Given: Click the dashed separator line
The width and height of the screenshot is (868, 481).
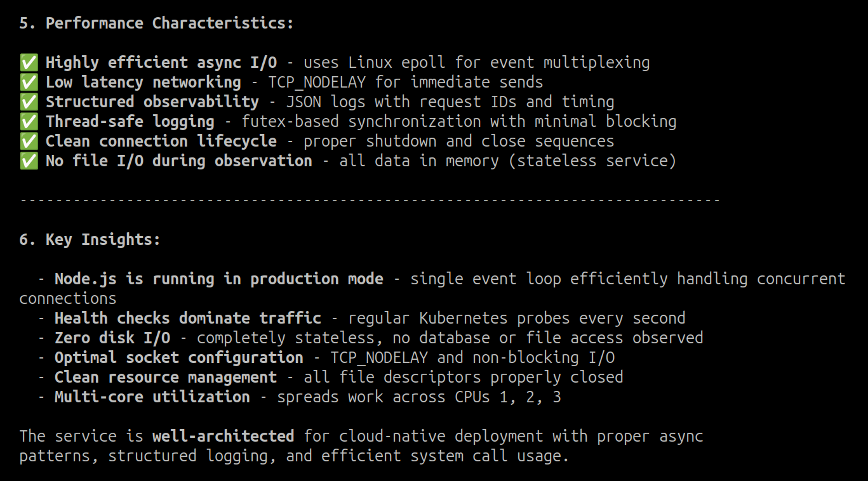Looking at the screenshot, I should (370, 201).
